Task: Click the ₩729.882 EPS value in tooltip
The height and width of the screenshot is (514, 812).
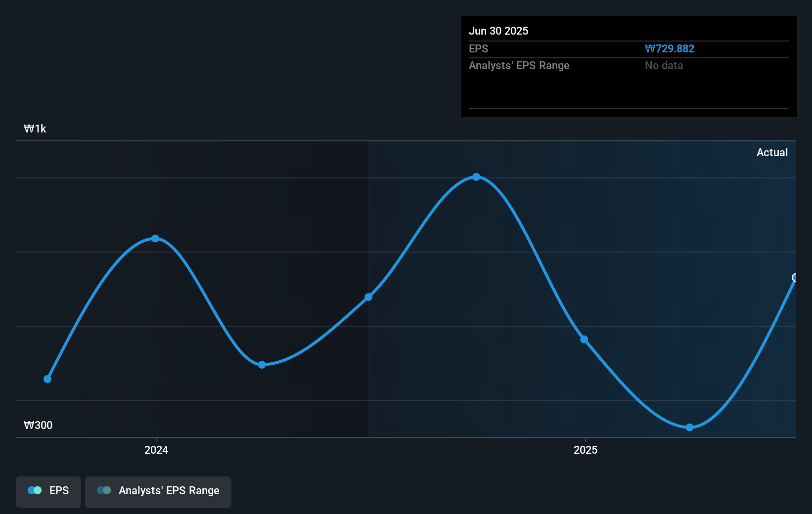Action: tap(670, 48)
